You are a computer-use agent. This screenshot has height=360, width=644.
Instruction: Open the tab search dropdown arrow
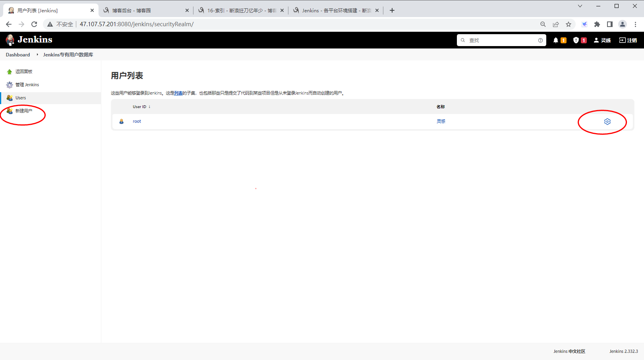coord(580,6)
